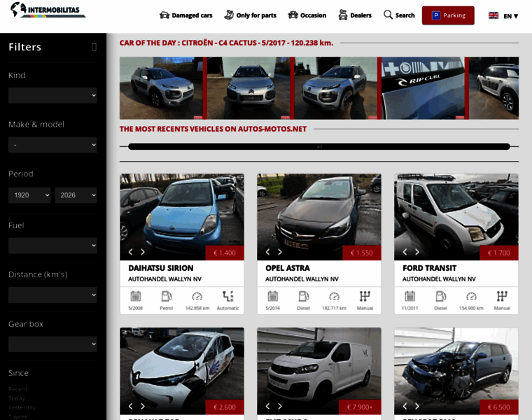Open the DAIHATSU SIRION listing title
Screen dimensions: 532x420
[161, 268]
